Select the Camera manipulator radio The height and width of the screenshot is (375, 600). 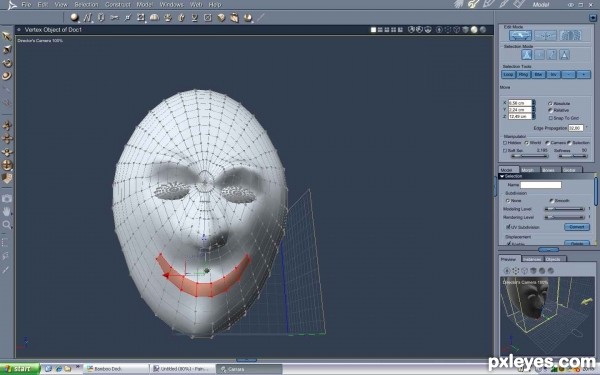tap(547, 143)
